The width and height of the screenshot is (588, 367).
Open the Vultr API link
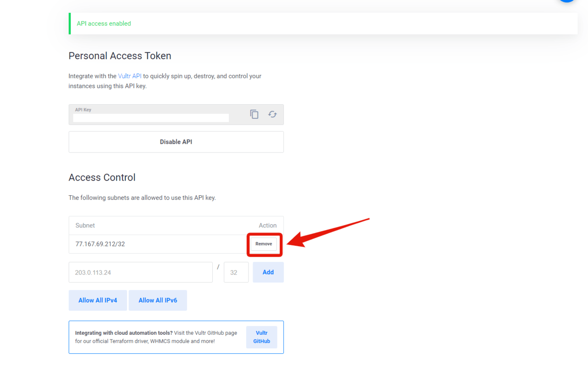(x=130, y=76)
